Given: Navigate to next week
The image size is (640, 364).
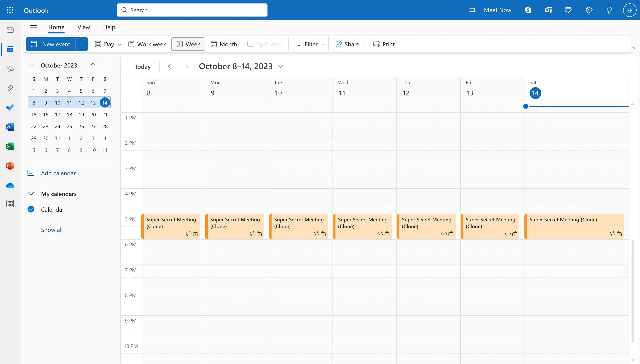Looking at the screenshot, I should [x=186, y=66].
